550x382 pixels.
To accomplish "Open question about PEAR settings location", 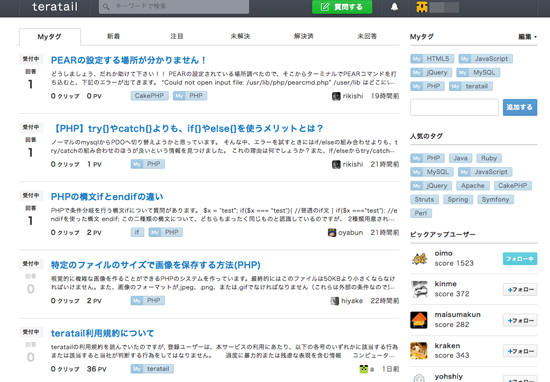I will [x=128, y=60].
